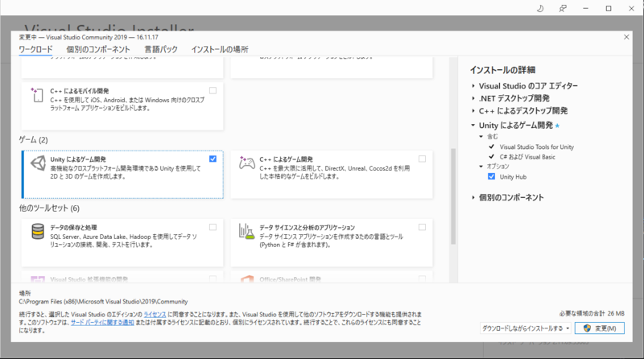Click the data science applications card title
Viewport: 644px width, 359px height.
[307, 228]
